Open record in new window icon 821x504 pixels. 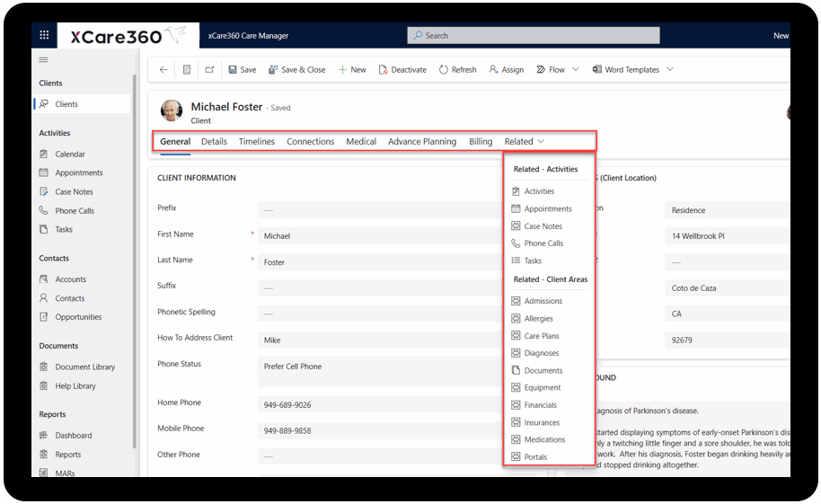209,70
